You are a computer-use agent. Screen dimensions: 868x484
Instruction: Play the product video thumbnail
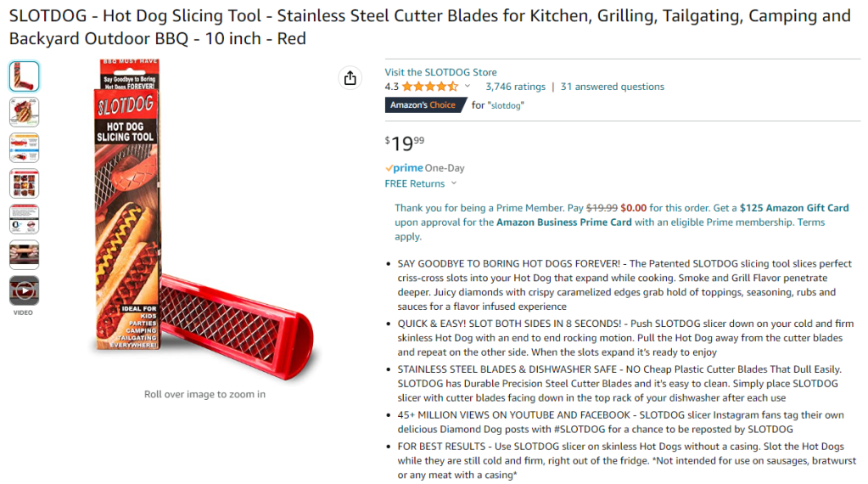point(24,290)
